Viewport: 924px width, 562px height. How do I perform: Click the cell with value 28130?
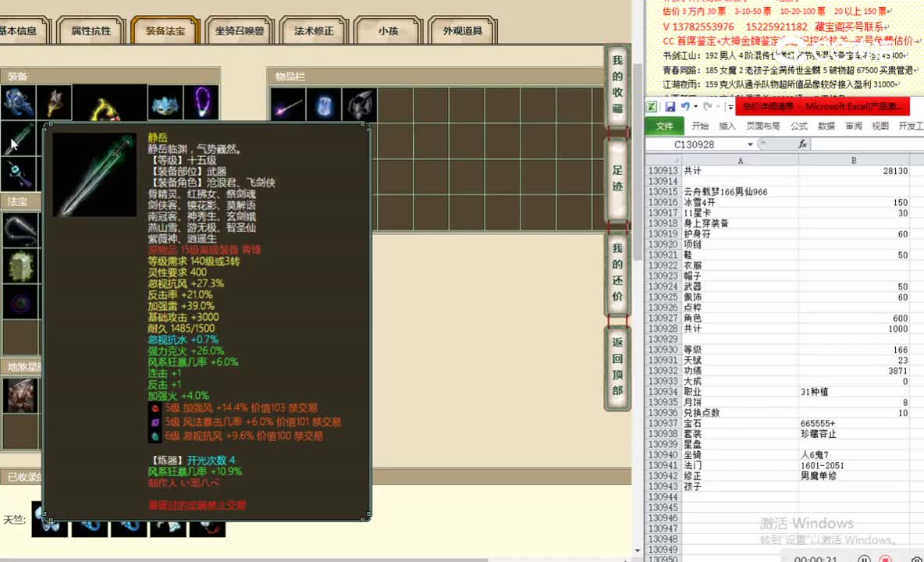854,171
